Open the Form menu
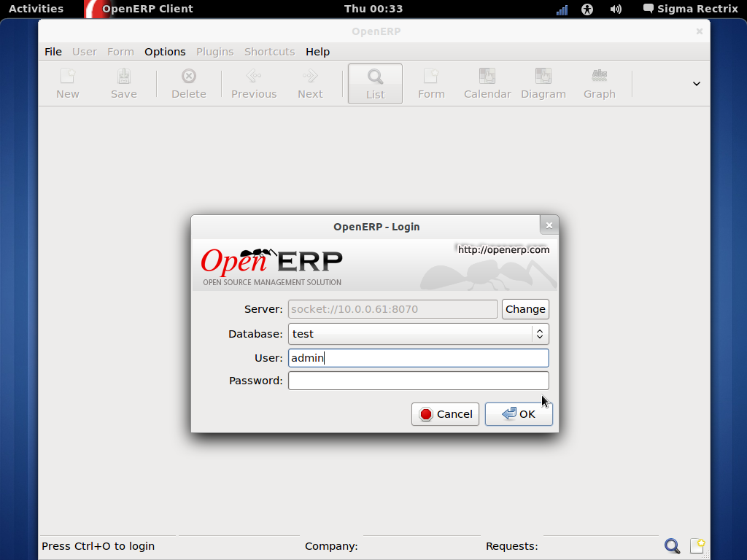The height and width of the screenshot is (560, 747). 120,52
